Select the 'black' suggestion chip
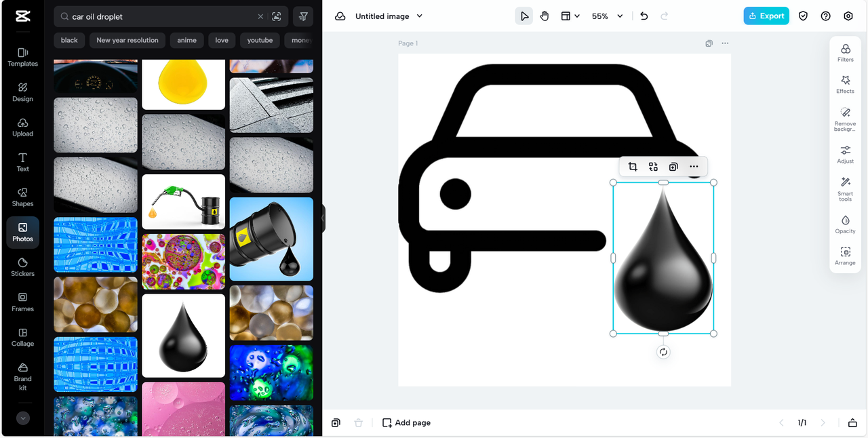 69,40
